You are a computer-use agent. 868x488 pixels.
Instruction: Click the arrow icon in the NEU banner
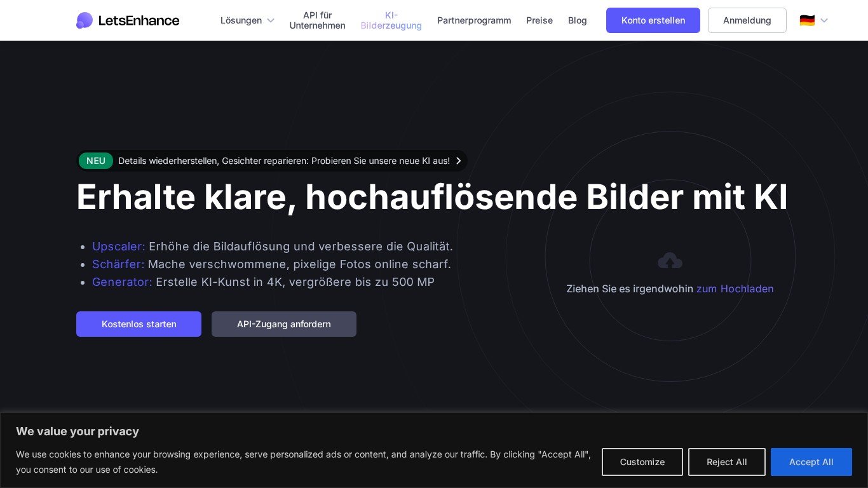(x=458, y=161)
